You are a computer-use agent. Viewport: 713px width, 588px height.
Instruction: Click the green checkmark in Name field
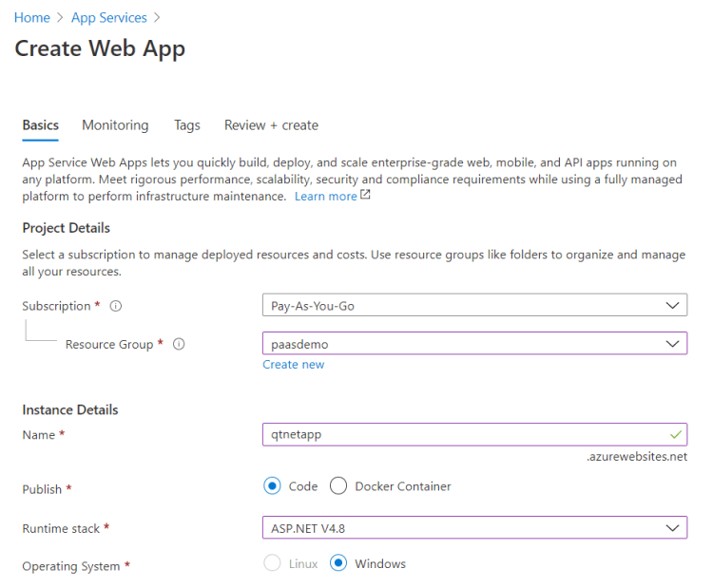pyautogui.click(x=675, y=434)
